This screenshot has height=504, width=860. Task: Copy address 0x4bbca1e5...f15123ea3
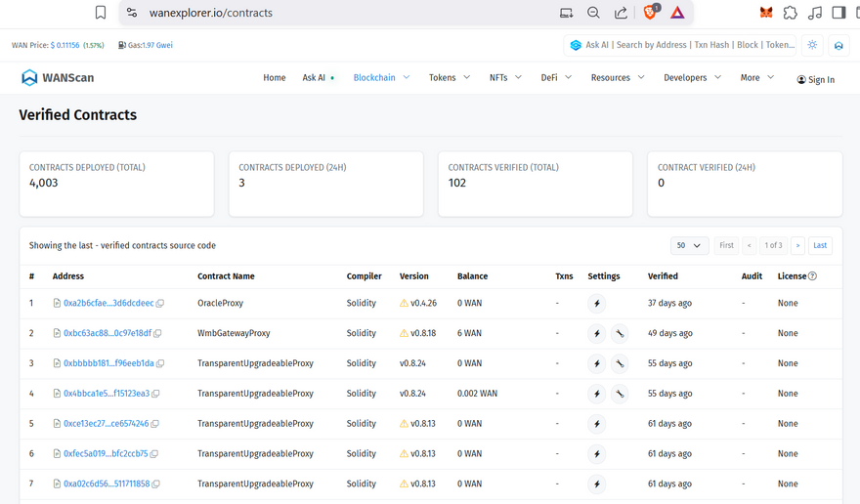[x=155, y=394]
